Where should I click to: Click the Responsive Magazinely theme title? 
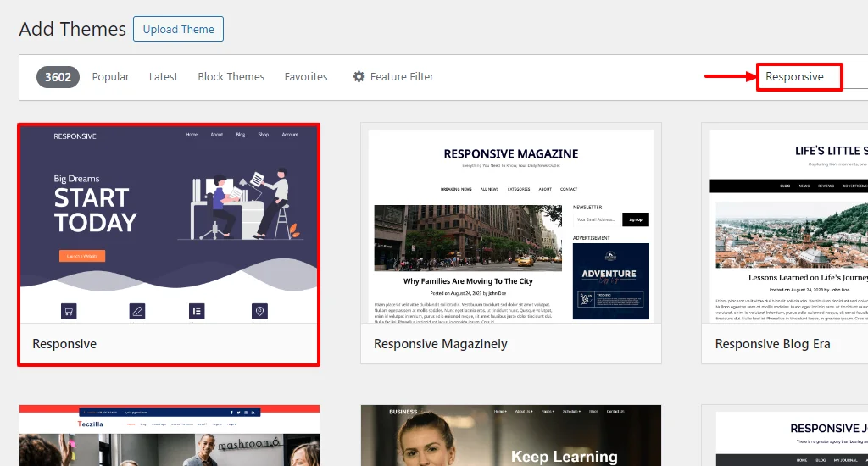[440, 344]
